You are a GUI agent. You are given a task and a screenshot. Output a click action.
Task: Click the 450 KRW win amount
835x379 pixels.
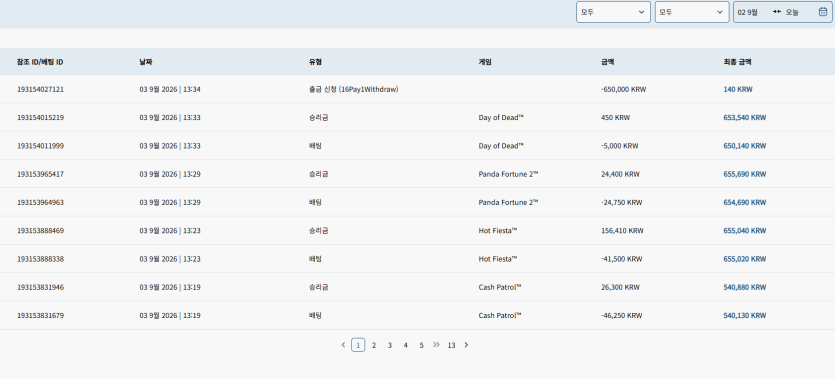[x=615, y=118]
